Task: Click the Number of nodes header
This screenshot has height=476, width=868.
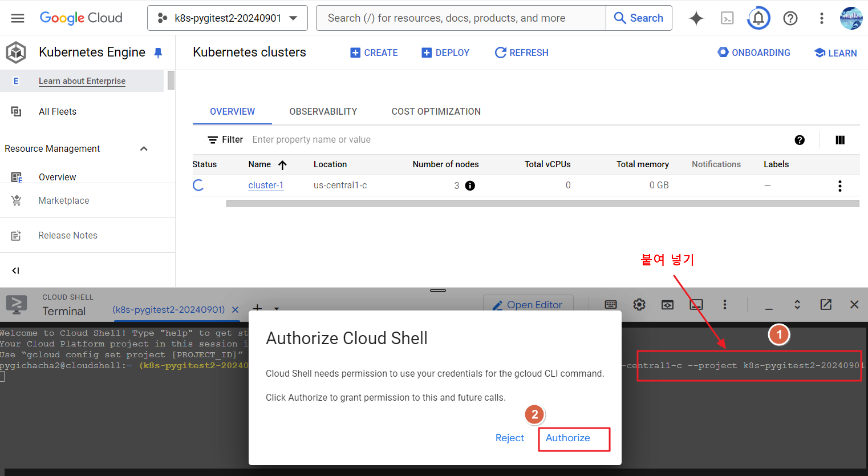Action: 445,164
